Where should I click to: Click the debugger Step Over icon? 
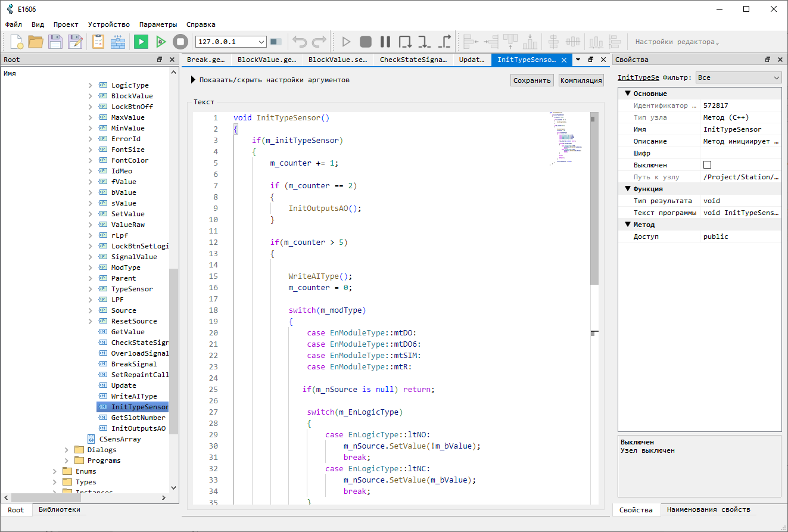[x=405, y=42]
